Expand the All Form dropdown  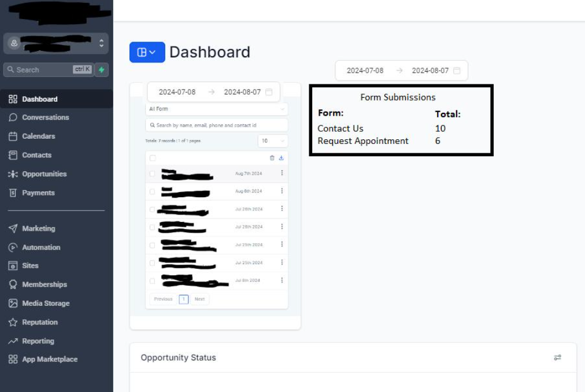point(216,109)
